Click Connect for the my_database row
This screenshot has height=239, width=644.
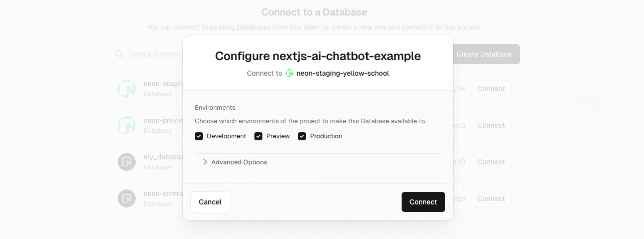tap(491, 162)
